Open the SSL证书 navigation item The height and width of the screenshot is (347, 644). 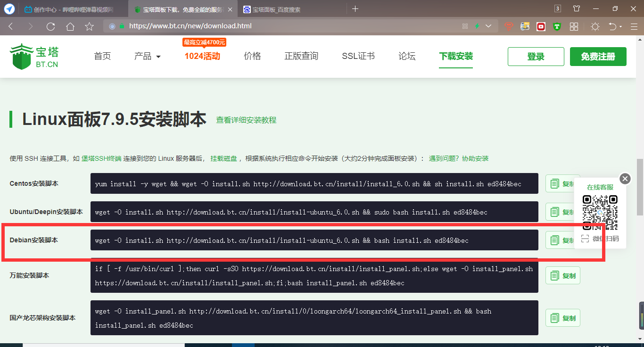pos(358,56)
